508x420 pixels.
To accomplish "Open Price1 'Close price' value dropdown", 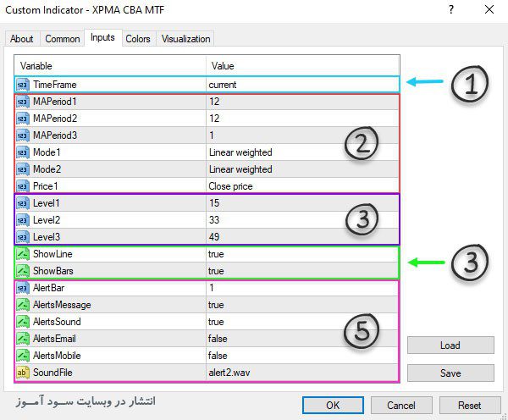I will (x=302, y=186).
